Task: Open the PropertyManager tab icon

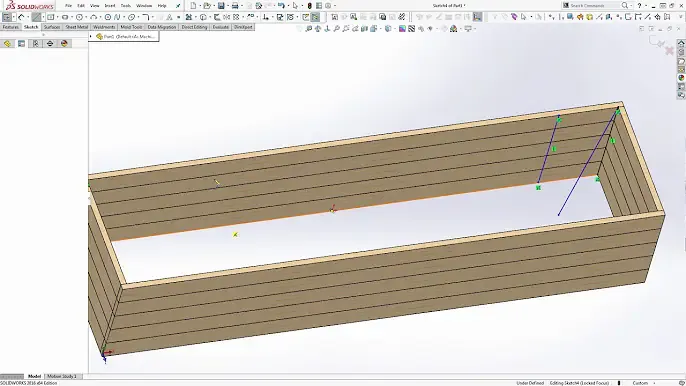Action: [x=21, y=43]
